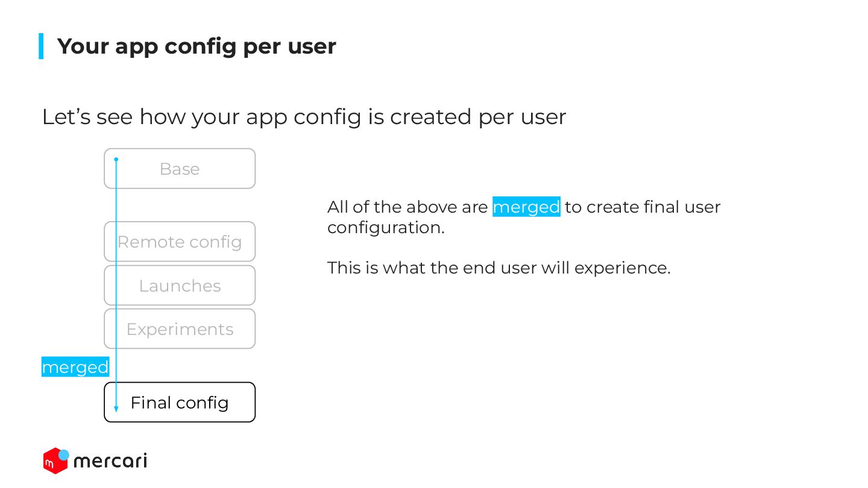
Task: Click the arrowhead at Final config
Action: [116, 409]
